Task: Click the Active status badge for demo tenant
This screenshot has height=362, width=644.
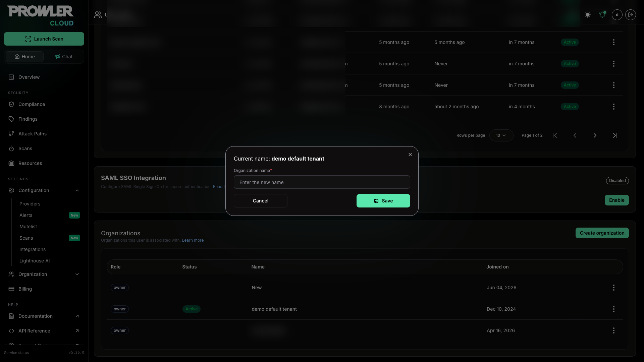Action: (192, 309)
